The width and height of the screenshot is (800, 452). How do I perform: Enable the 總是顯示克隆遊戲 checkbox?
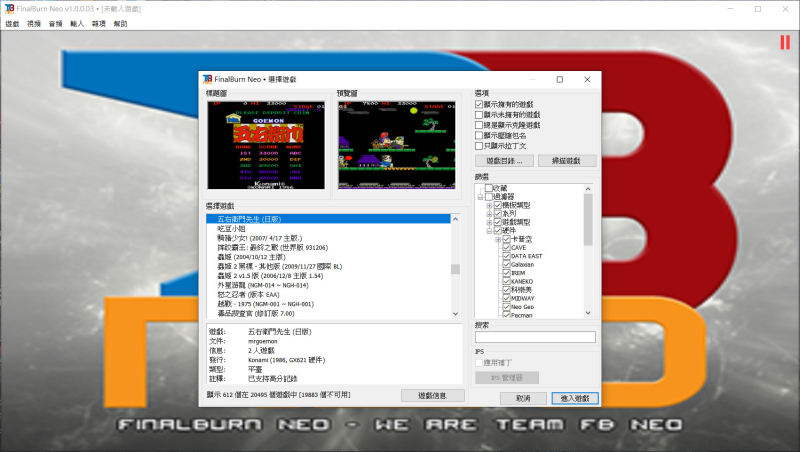pos(479,125)
